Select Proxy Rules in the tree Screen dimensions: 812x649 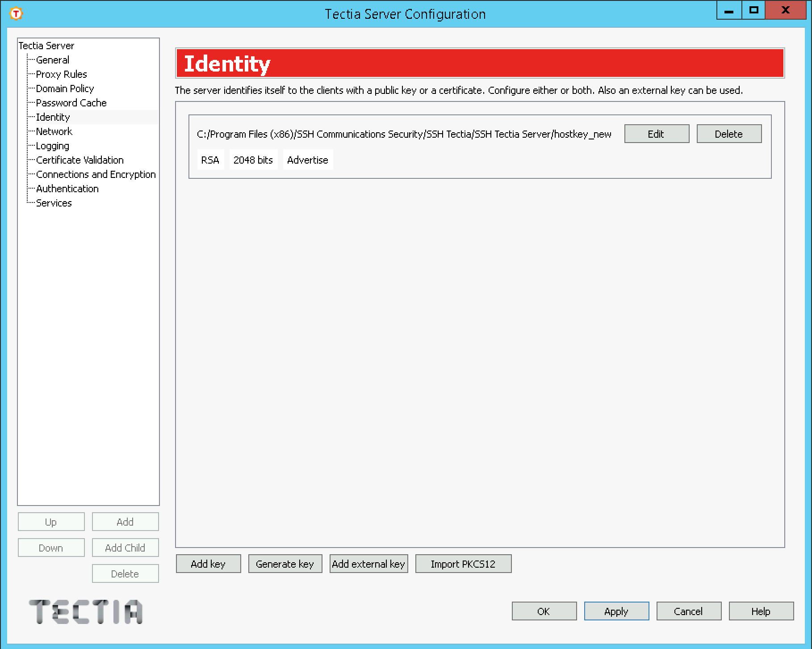(x=61, y=74)
